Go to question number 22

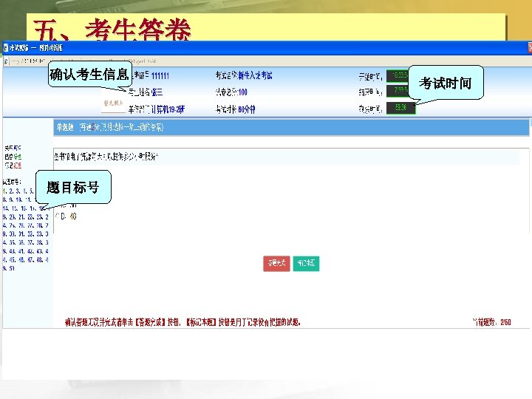30,217
